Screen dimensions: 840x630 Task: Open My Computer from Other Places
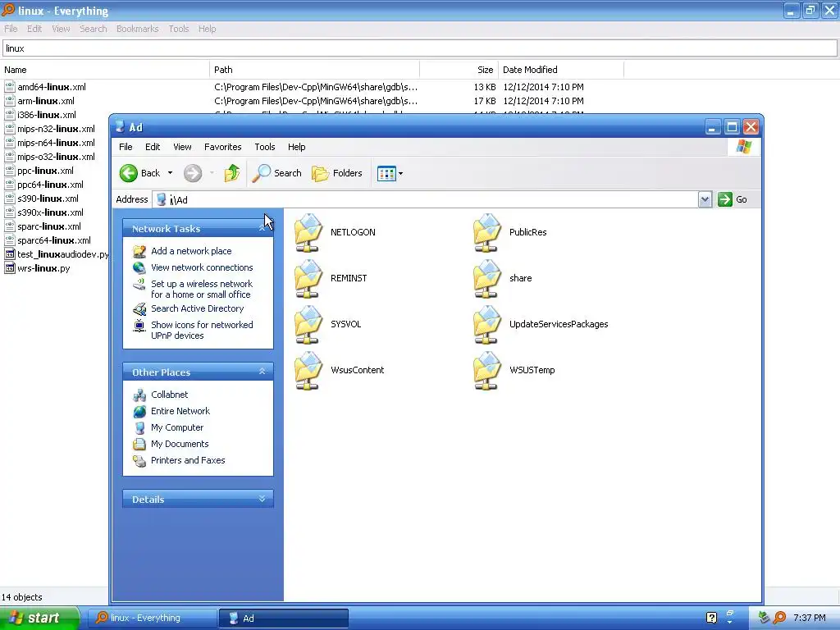(177, 427)
